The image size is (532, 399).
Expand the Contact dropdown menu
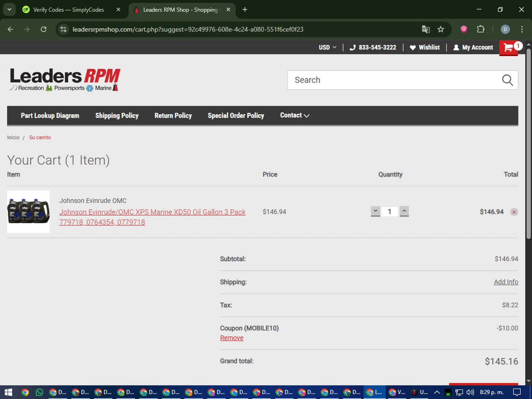(x=294, y=115)
